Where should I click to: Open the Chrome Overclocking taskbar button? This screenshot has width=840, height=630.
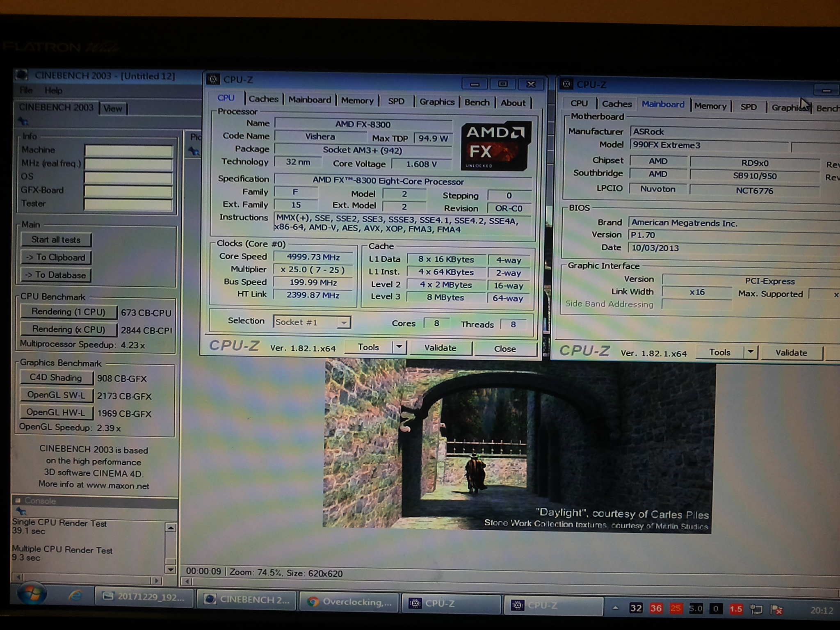point(349,602)
